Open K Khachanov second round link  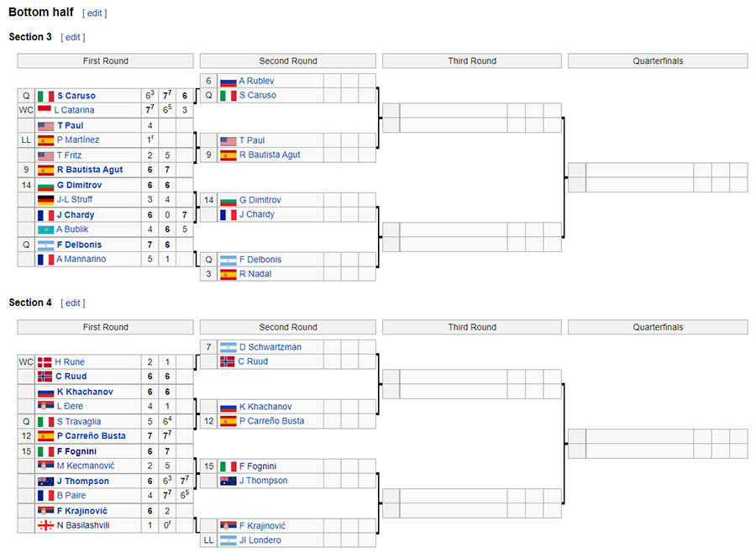(x=265, y=407)
